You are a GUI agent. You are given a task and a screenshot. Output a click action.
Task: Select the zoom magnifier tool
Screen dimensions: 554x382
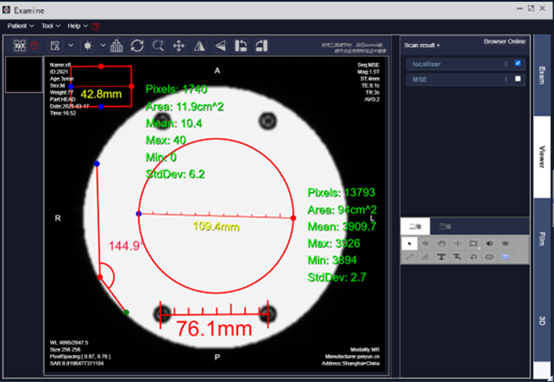(x=158, y=46)
